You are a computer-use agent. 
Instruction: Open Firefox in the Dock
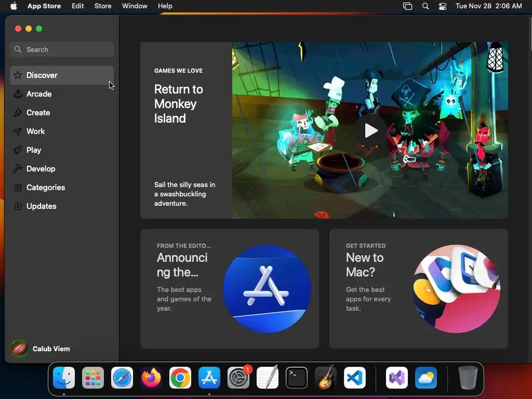151,378
